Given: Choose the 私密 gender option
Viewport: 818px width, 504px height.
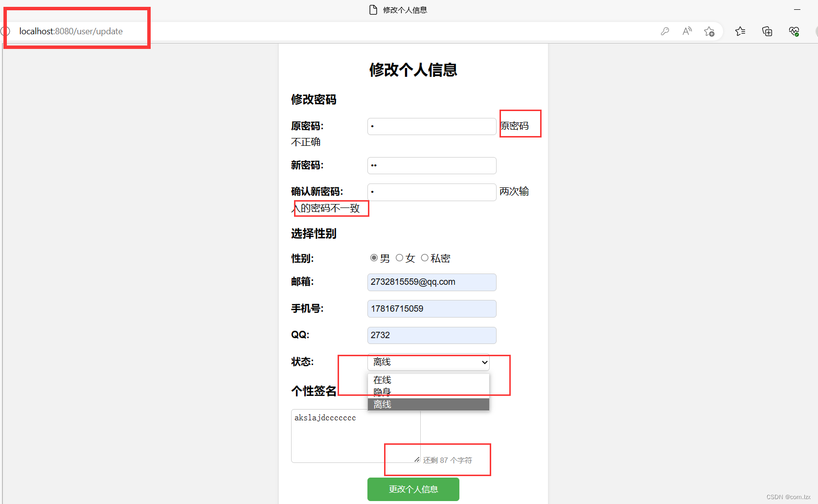Looking at the screenshot, I should tap(425, 257).
